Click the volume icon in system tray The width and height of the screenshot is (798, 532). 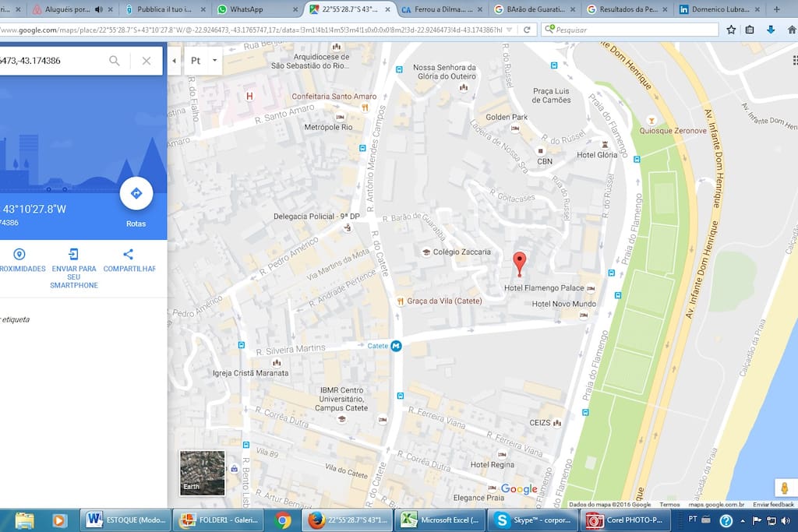click(x=786, y=520)
